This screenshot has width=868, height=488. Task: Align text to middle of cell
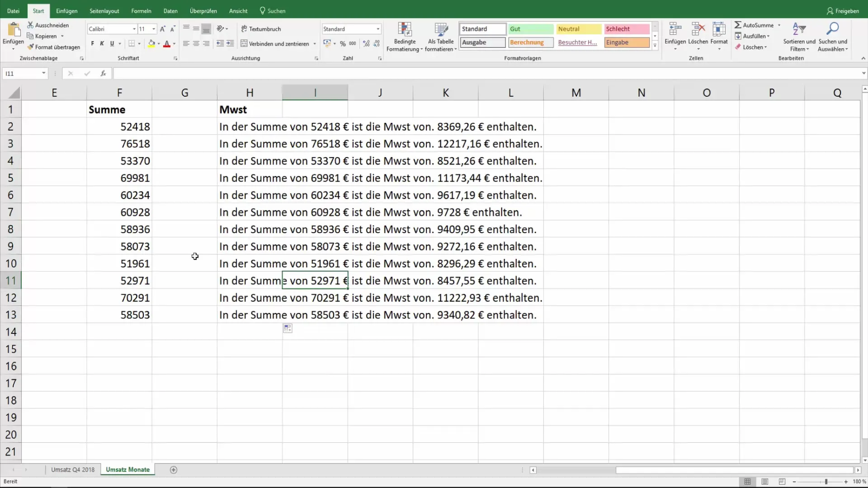coord(196,29)
